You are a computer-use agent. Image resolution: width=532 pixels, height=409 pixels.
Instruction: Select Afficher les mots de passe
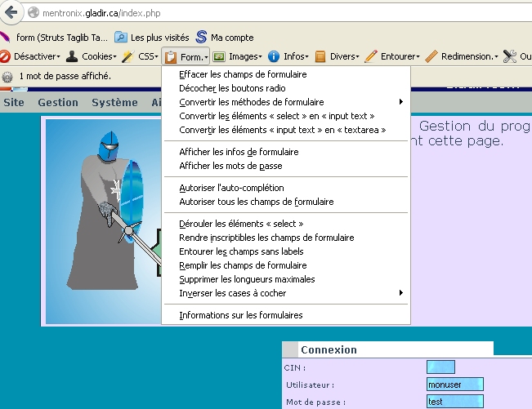[286, 166]
